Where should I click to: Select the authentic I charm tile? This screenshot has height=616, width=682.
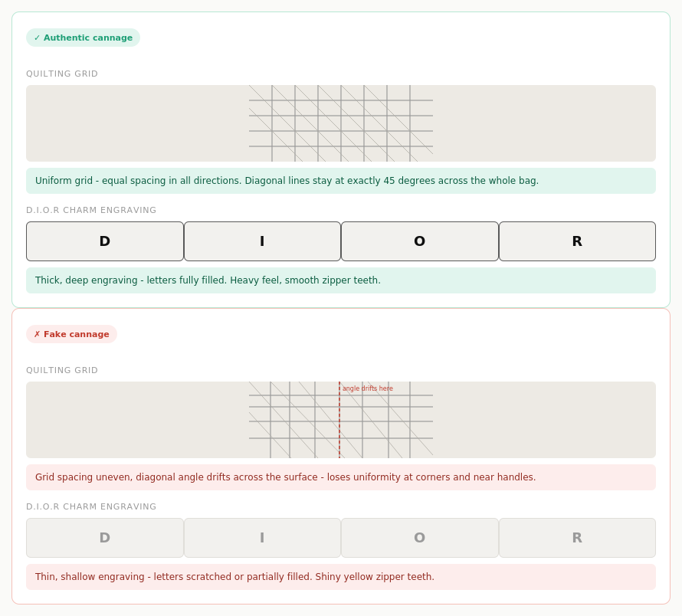click(x=262, y=241)
